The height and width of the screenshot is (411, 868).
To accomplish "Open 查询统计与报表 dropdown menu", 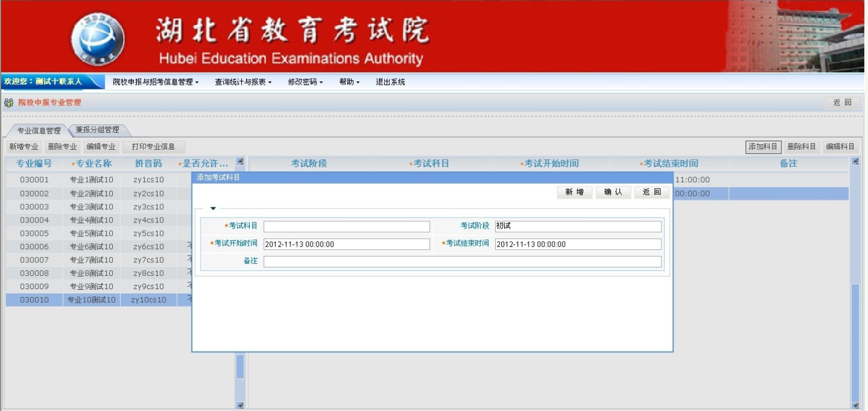I will tap(243, 82).
